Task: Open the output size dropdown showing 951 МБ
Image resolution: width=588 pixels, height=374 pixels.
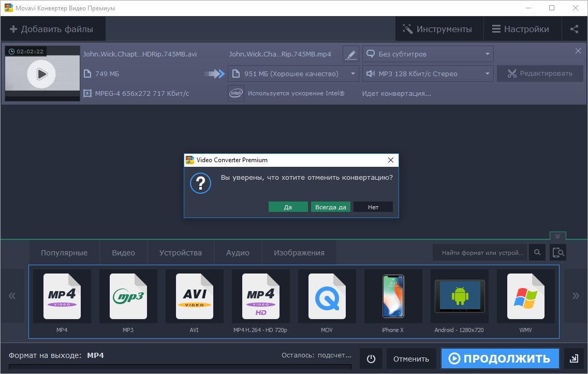Action: tap(293, 74)
